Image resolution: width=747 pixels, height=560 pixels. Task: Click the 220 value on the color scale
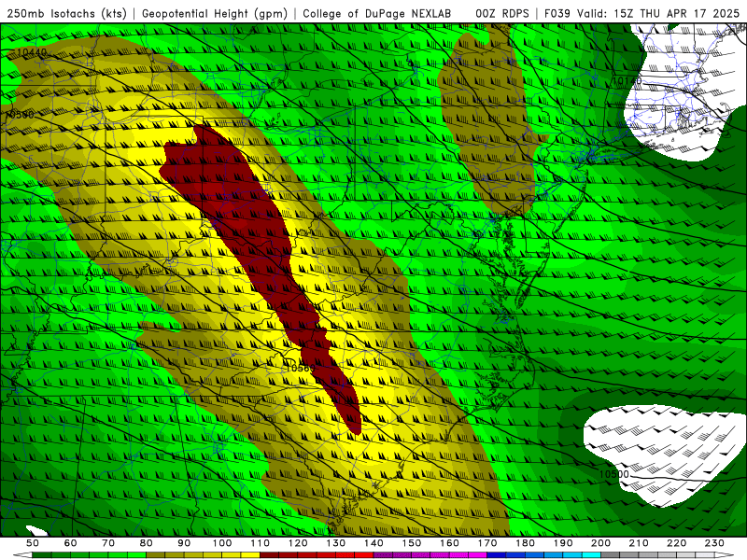click(x=676, y=543)
